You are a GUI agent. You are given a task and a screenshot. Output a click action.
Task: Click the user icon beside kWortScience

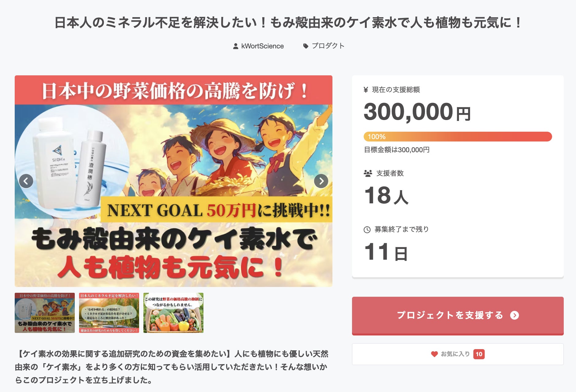[x=236, y=46]
